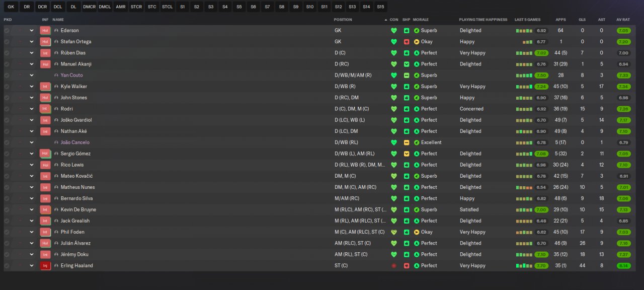
Task: Sort the table by Morale column
Action: point(421,20)
